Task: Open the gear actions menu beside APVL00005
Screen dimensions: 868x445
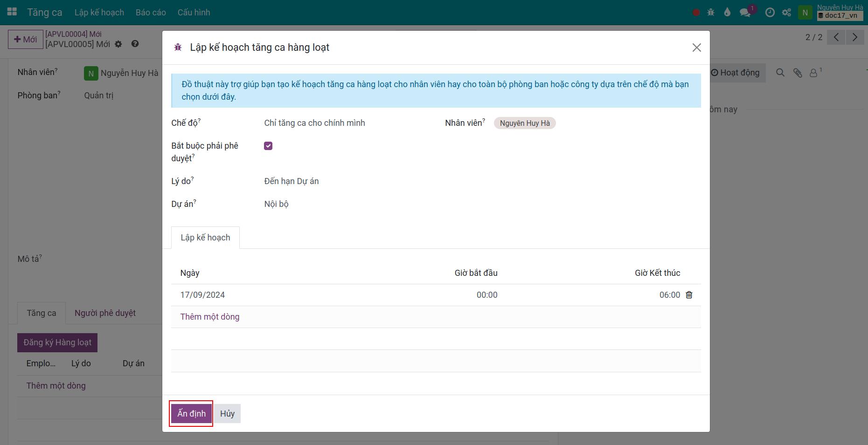Action: point(118,44)
